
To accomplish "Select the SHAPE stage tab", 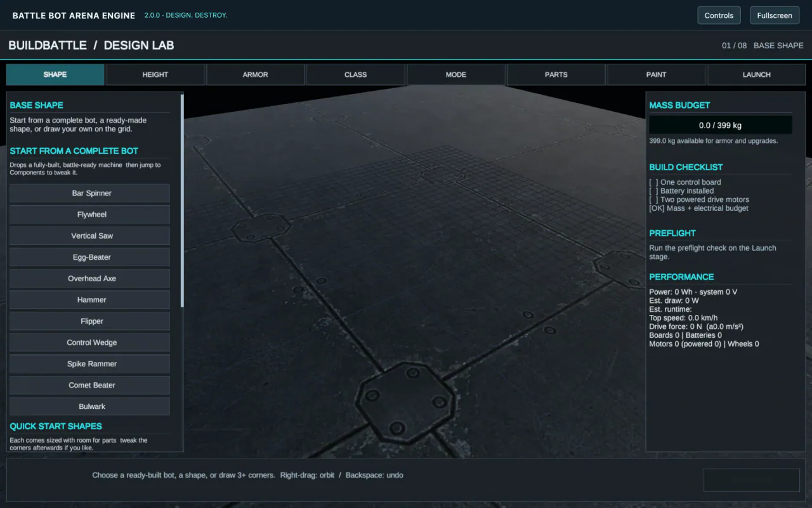I will point(55,74).
